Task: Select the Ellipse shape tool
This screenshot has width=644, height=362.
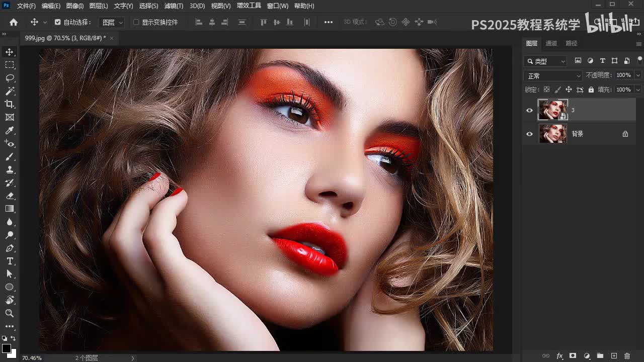Action: coord(10,287)
